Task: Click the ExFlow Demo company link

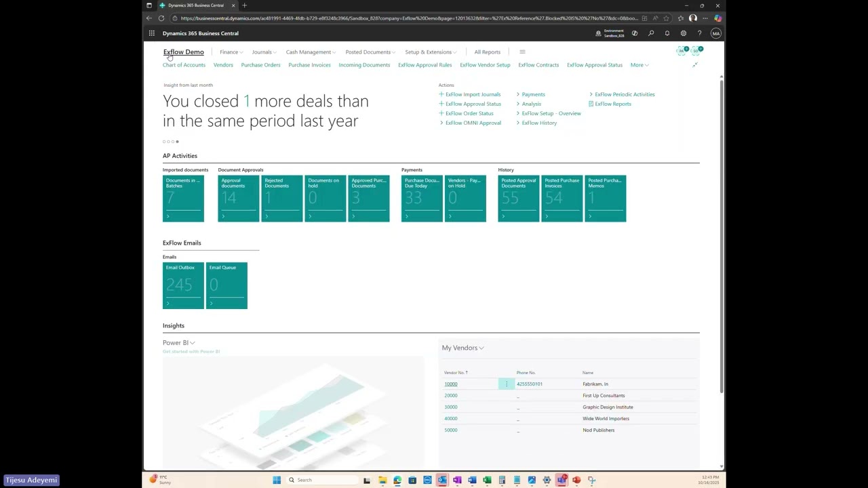Action: pyautogui.click(x=183, y=52)
